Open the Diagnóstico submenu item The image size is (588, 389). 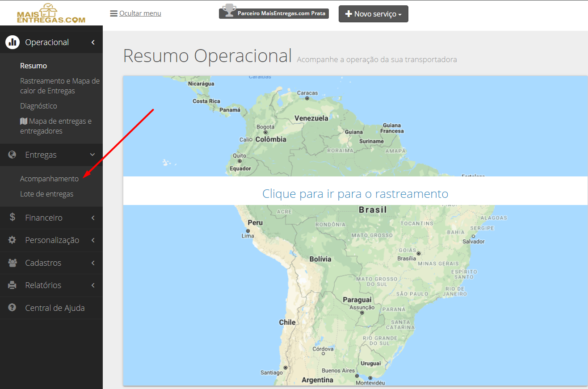pyautogui.click(x=38, y=106)
